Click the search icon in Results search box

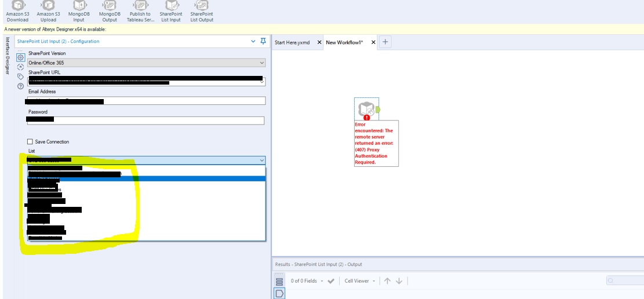pos(611,281)
